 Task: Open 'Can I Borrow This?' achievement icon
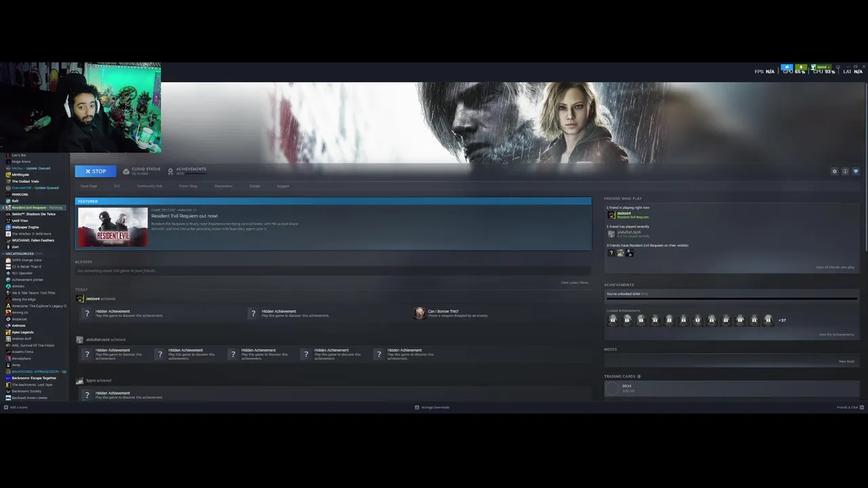(420, 313)
